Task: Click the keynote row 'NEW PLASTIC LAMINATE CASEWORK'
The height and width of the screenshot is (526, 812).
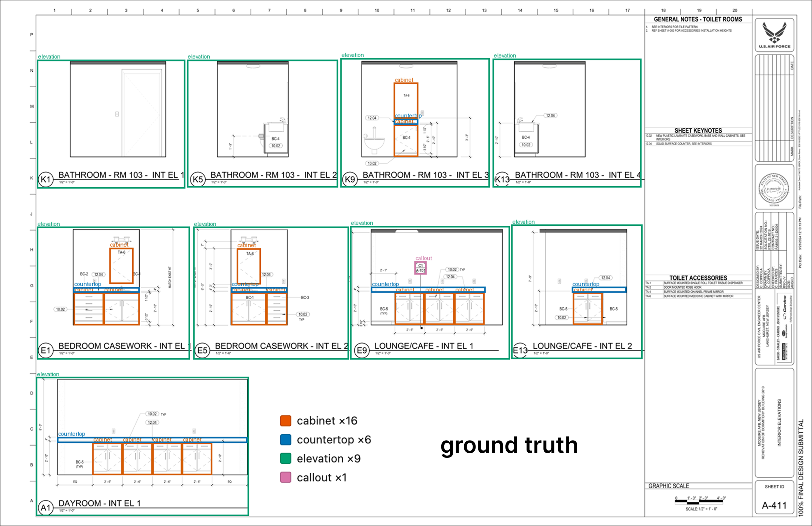Action: point(698,137)
